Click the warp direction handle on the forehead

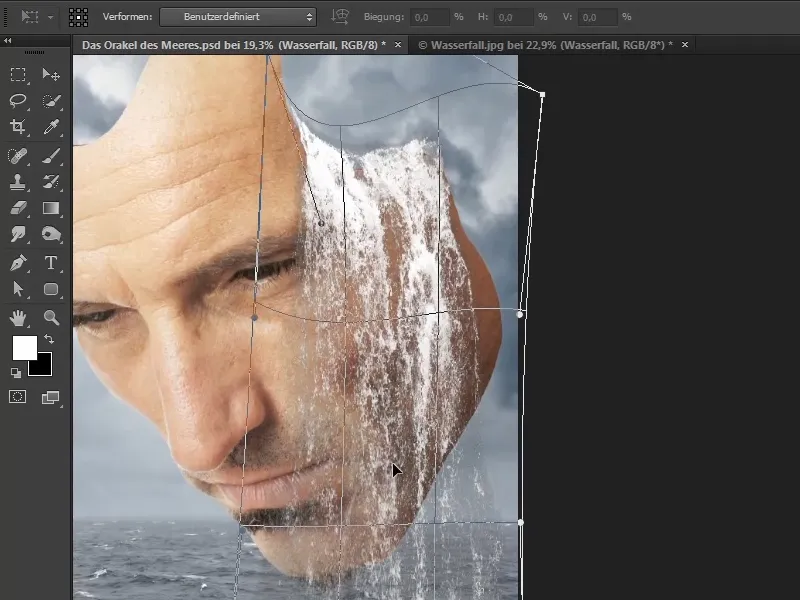point(321,223)
